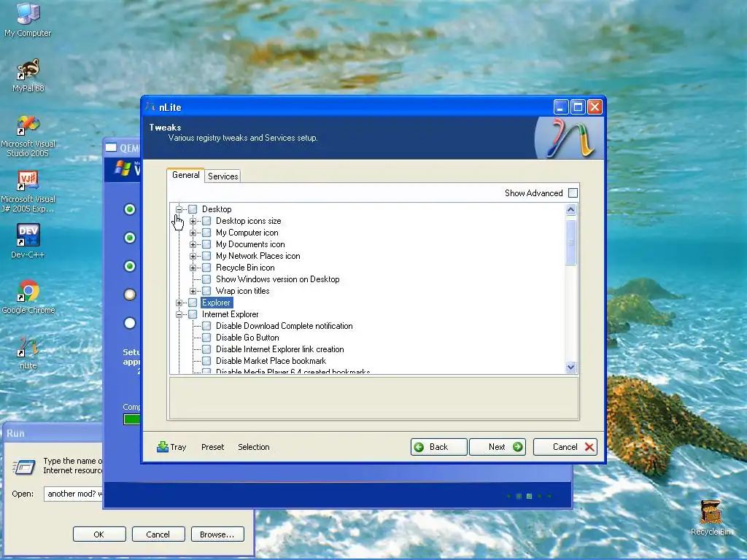Open the Selection menu
This screenshot has height=560, width=747.
pyautogui.click(x=253, y=447)
